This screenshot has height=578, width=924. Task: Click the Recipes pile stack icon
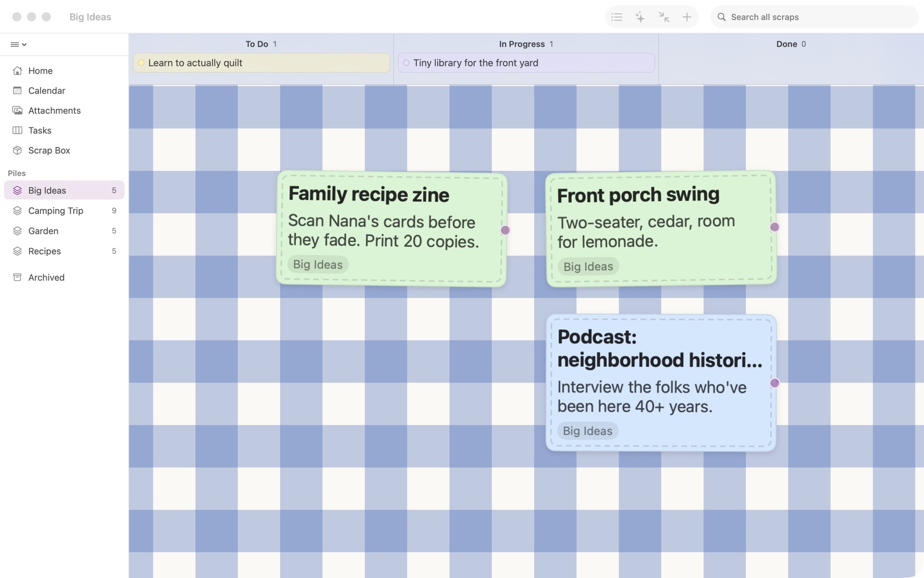[x=17, y=251]
